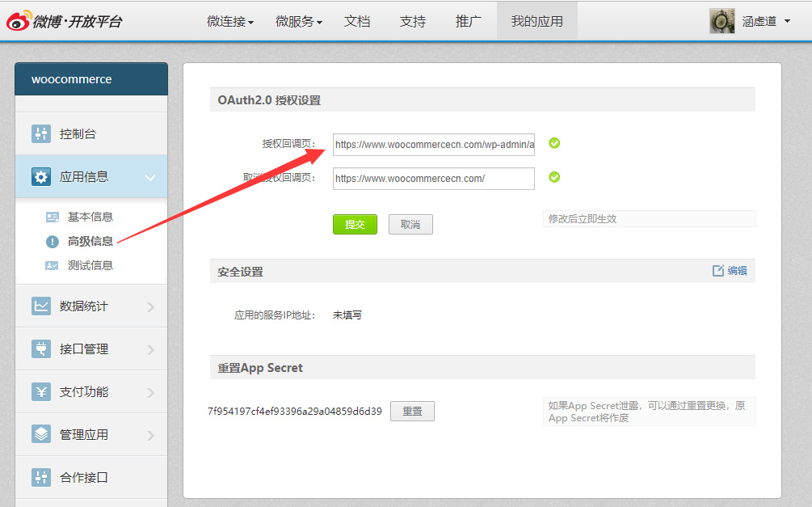Open the 微服务 dropdown menu

point(299,22)
